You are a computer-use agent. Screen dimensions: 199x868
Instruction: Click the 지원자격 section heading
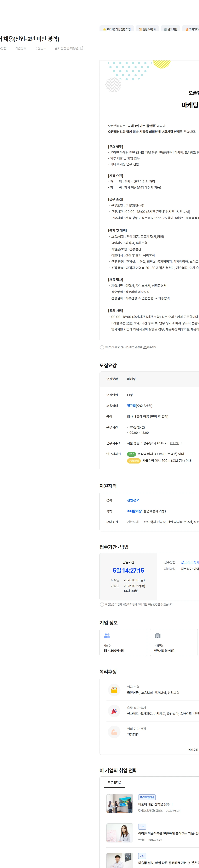(108, 486)
